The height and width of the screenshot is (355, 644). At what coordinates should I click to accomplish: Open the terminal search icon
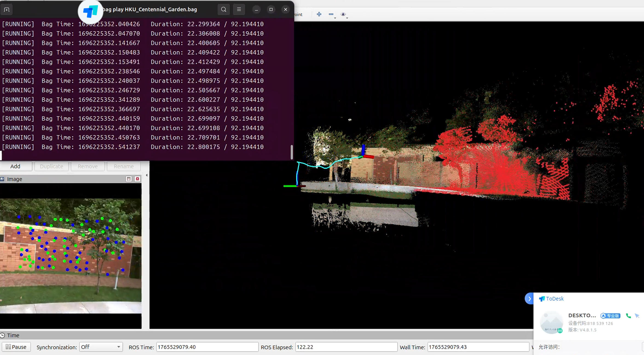click(223, 9)
